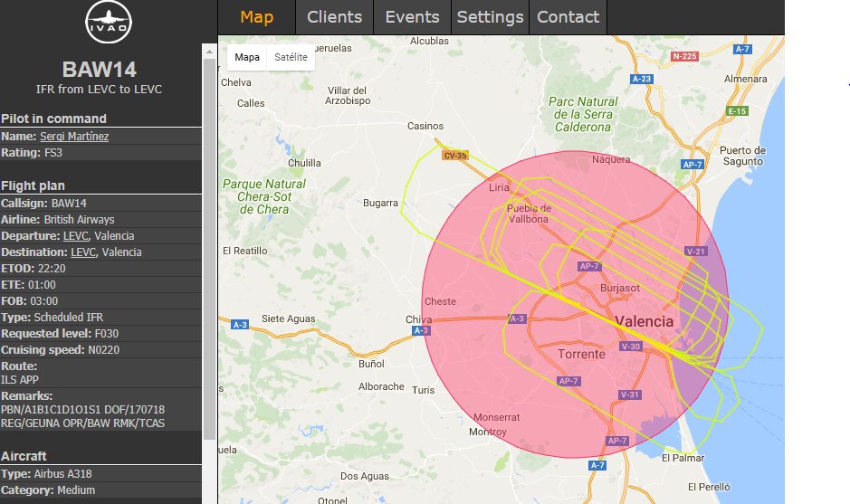Click the Cruising speed: N0220 row

point(100,349)
